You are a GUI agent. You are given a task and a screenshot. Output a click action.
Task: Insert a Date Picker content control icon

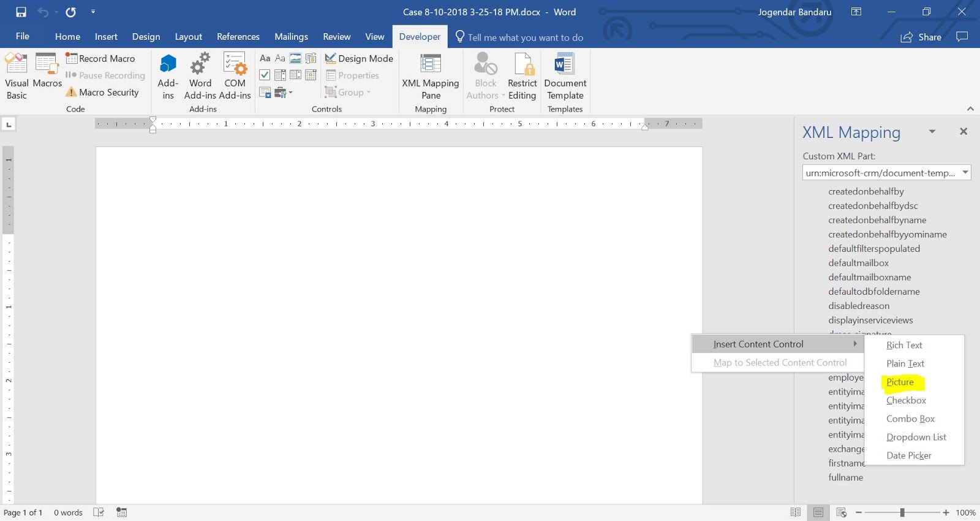coord(311,75)
